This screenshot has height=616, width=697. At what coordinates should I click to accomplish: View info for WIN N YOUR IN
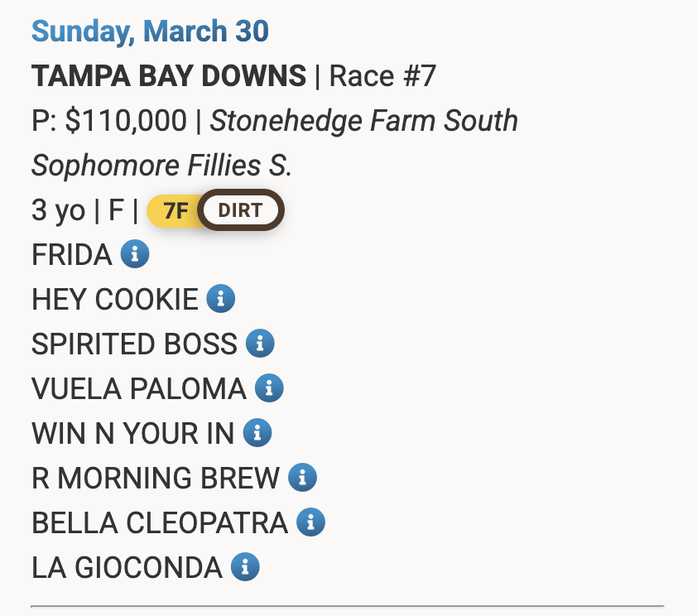click(257, 433)
